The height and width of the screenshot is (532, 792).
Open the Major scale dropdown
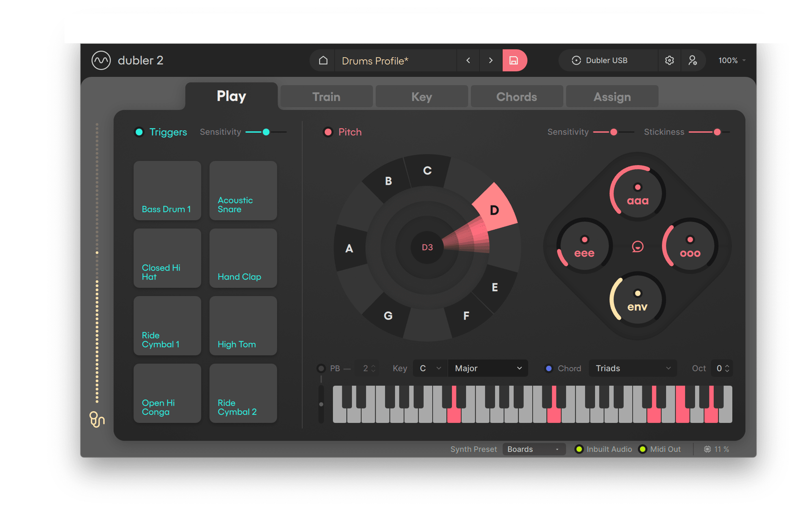click(x=487, y=368)
